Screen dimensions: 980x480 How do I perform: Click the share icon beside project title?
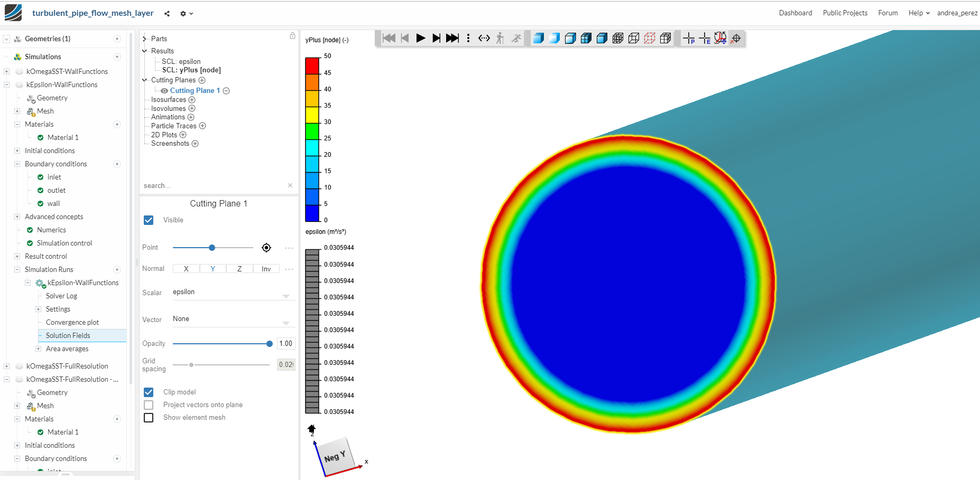click(x=167, y=14)
